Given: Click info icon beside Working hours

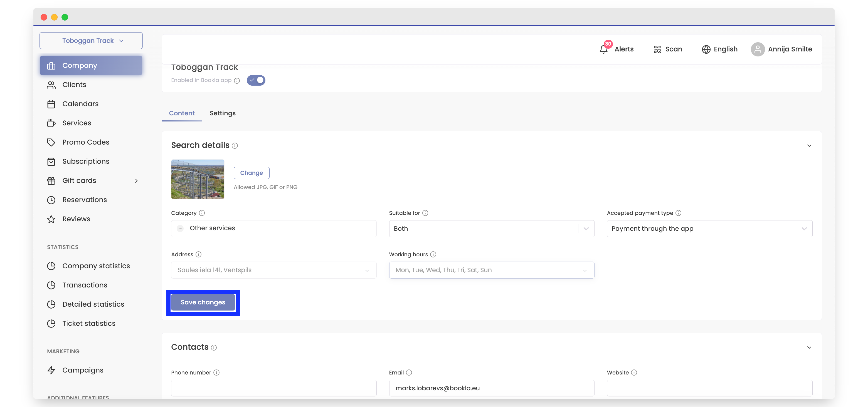Looking at the screenshot, I should click(433, 254).
